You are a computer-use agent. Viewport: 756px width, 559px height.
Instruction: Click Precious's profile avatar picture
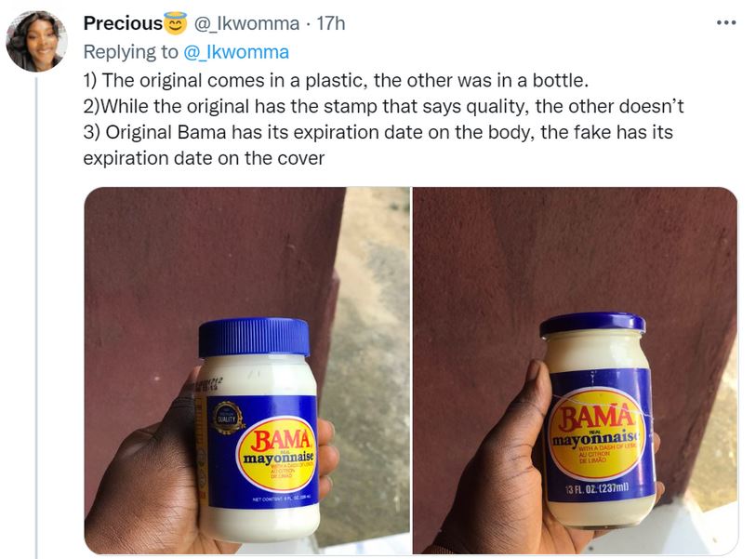click(x=36, y=42)
